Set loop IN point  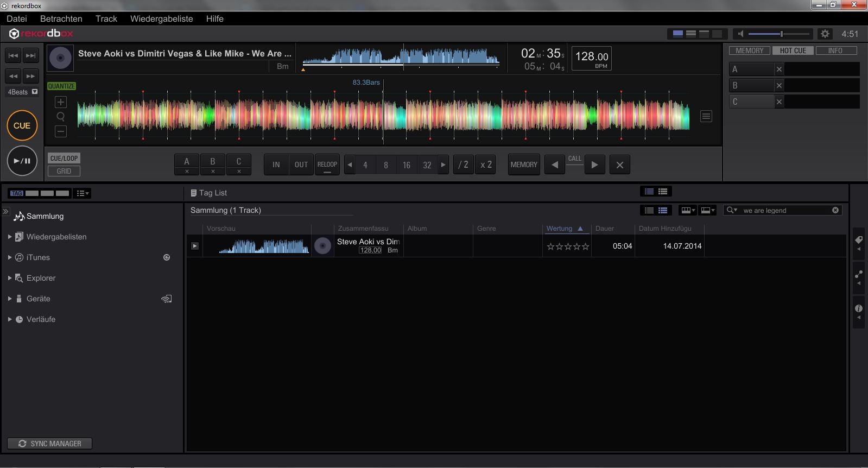(276, 165)
